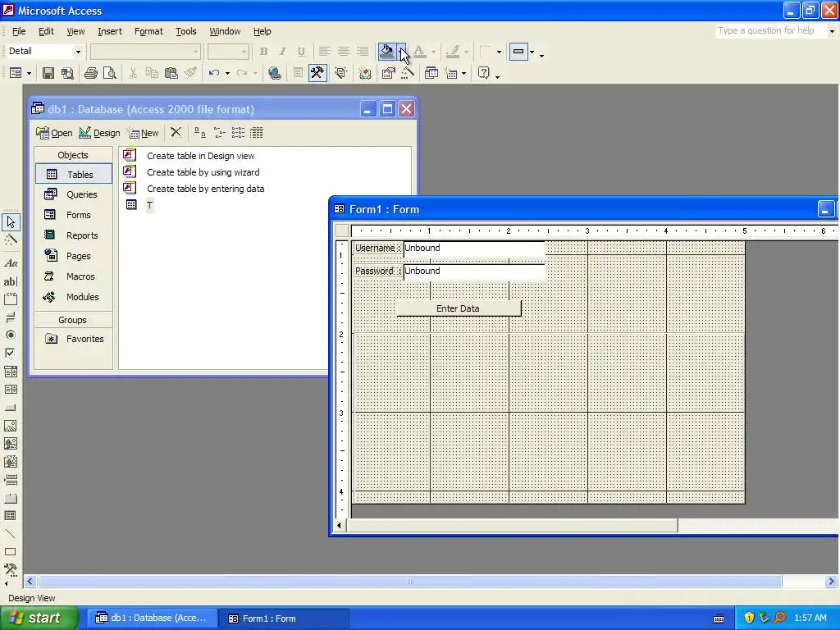Select the Line tool in the toolbox
Image resolution: width=840 pixels, height=630 pixels.
(10, 534)
